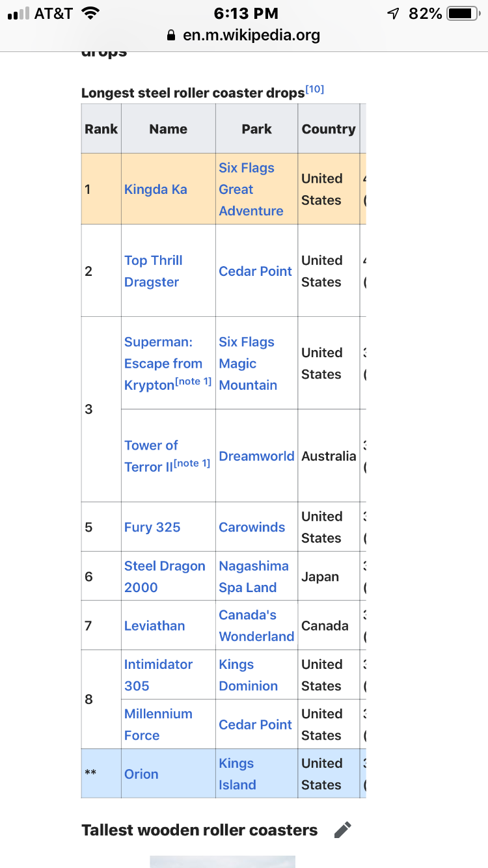Open citation reference [10]
The width and height of the screenshot is (488, 868).
[314, 90]
